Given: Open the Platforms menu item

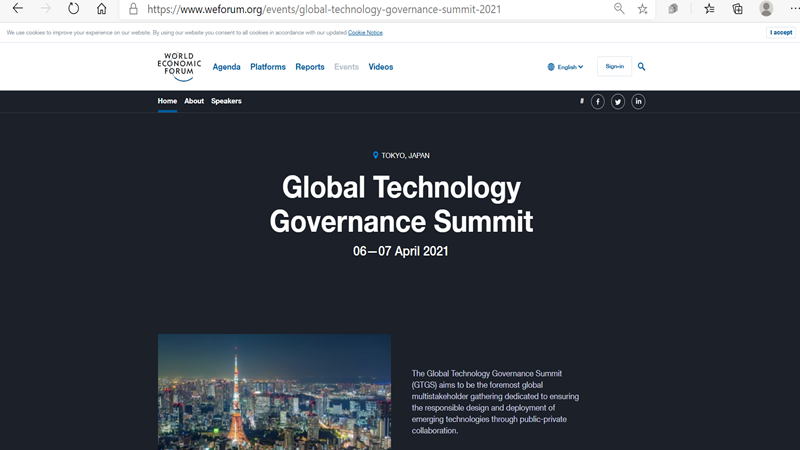Looking at the screenshot, I should (x=268, y=67).
